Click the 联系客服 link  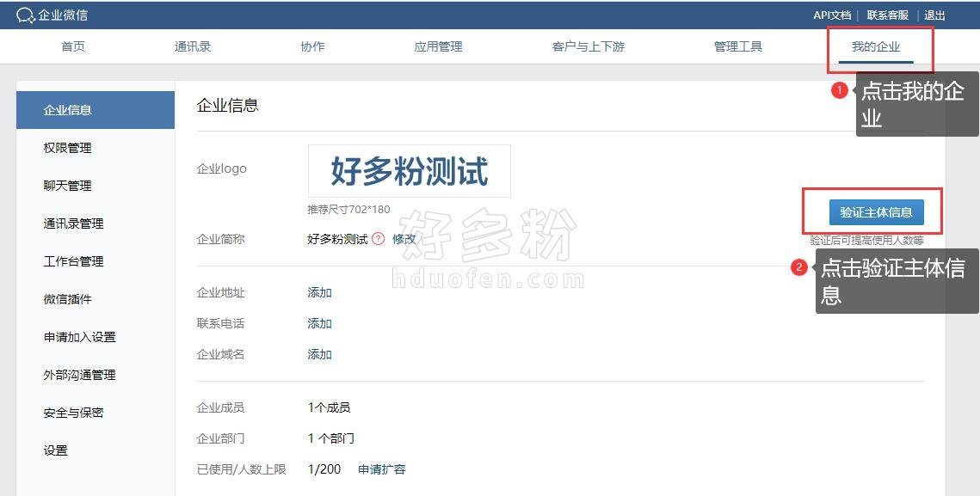(x=887, y=15)
